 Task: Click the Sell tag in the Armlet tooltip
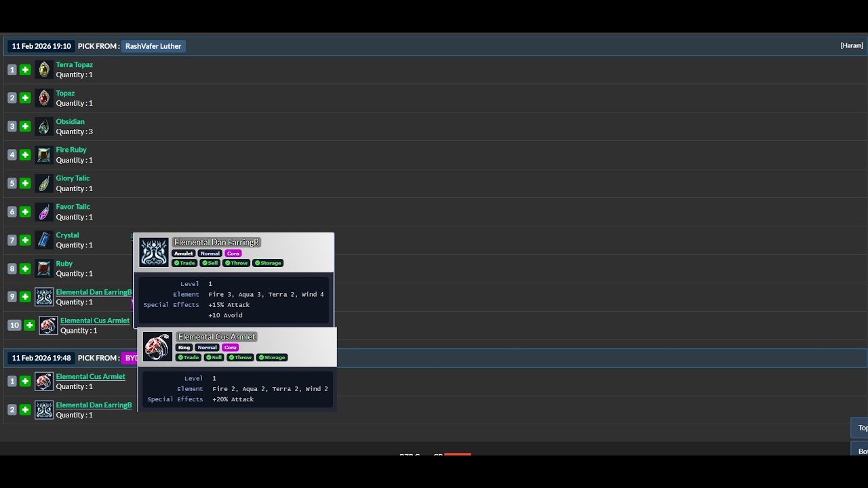tap(214, 357)
